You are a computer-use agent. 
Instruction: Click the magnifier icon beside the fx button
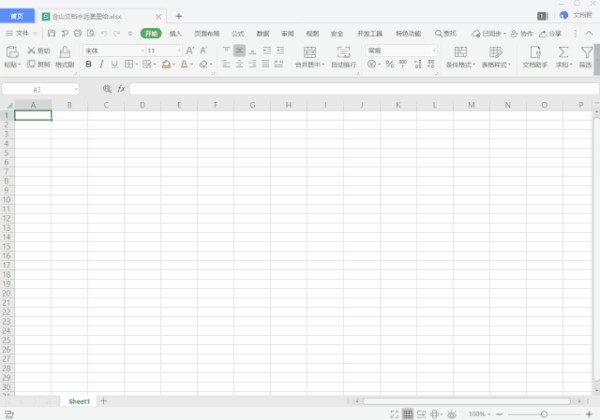coord(107,89)
